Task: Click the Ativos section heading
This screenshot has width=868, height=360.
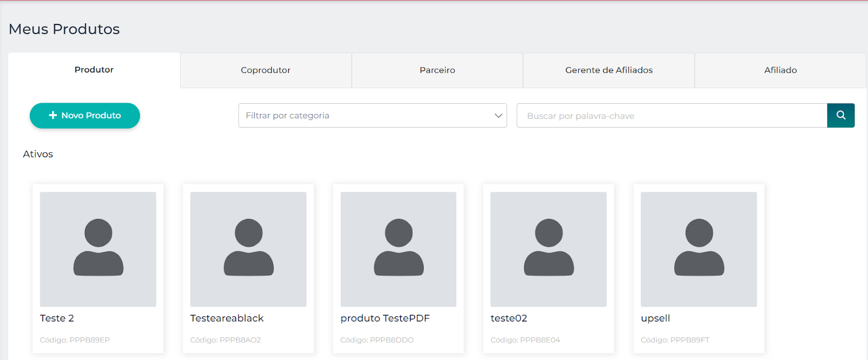Action: point(38,154)
